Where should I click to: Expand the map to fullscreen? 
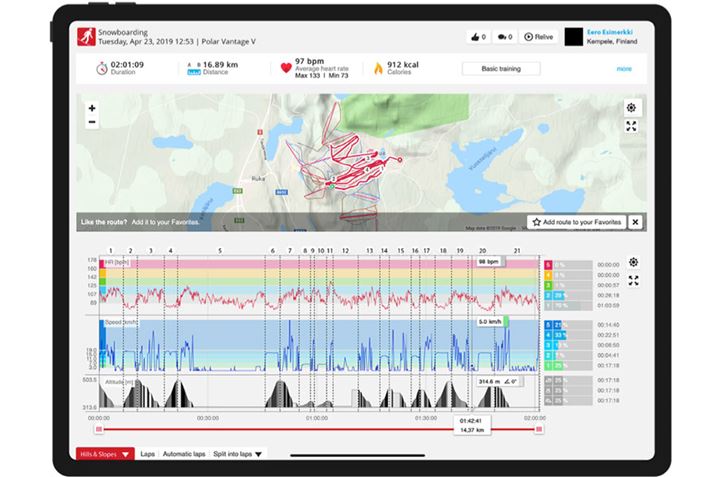click(x=632, y=126)
